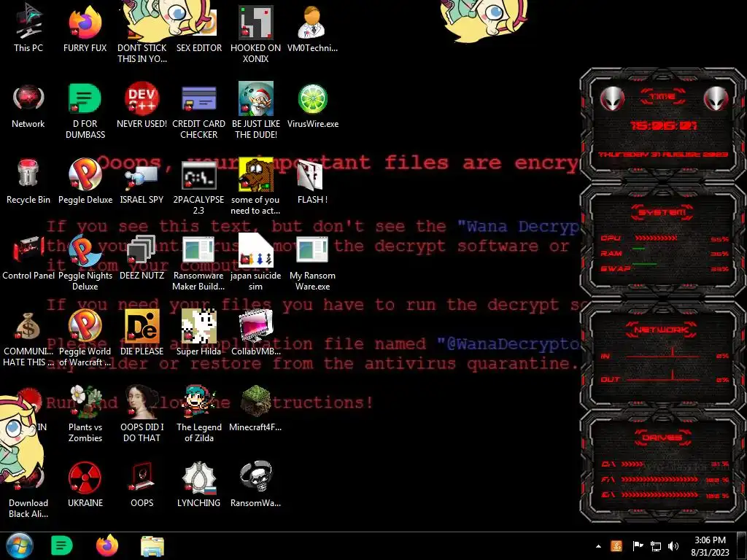This screenshot has width=747, height=560.
Task: Open the orange tray application icon
Action: pos(616,546)
